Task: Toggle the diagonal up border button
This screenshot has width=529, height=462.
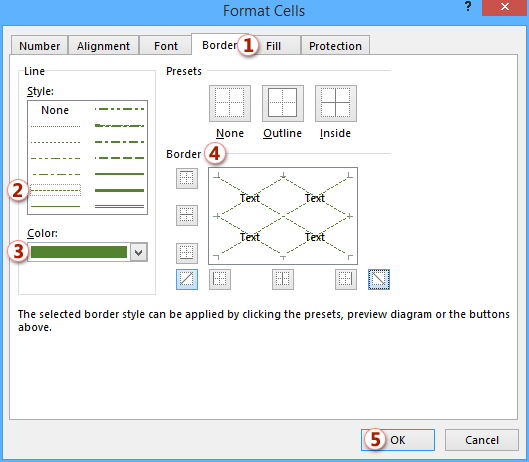Action: click(x=187, y=279)
